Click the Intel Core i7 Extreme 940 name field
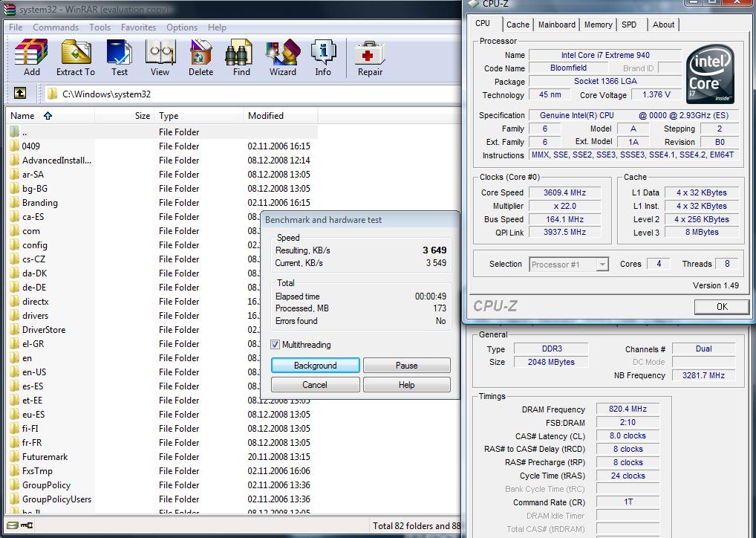 (605, 55)
